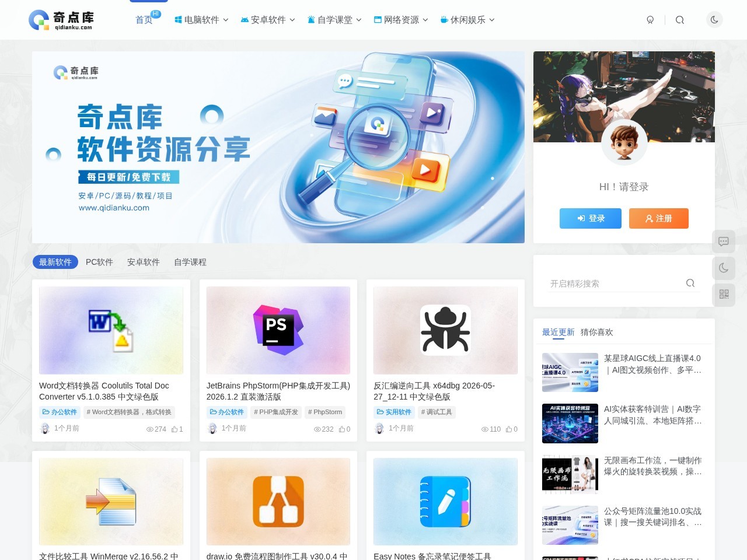
Task: Open the draw.io flowchart icon thumbnail
Action: tap(278, 502)
